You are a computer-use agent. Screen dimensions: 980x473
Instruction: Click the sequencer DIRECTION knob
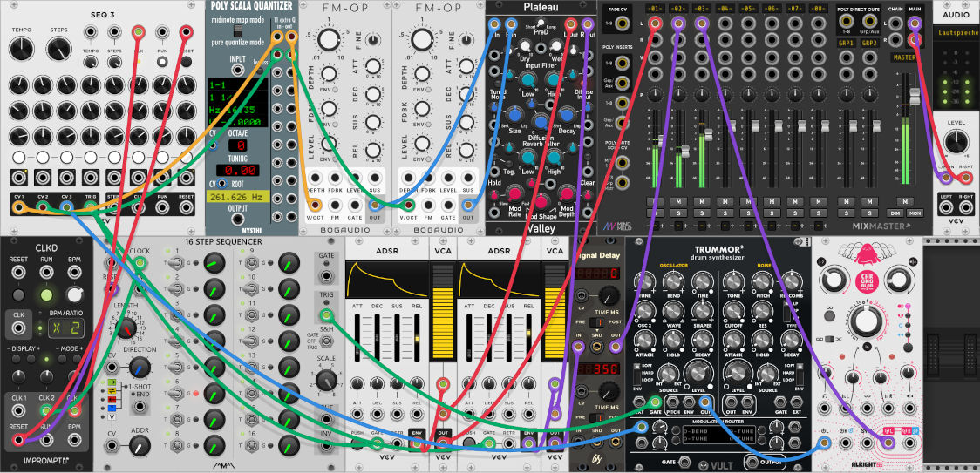click(140, 368)
